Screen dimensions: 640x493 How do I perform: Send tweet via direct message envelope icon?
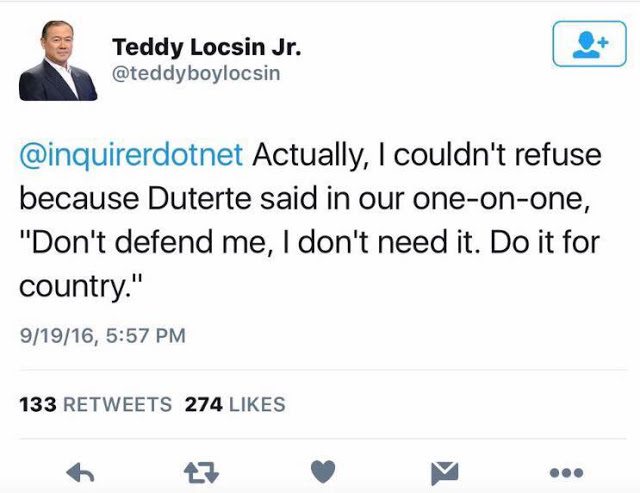pyautogui.click(x=444, y=473)
